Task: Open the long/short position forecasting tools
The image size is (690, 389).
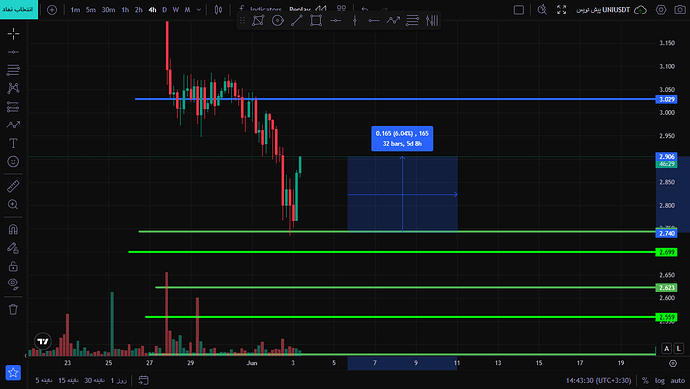Action: point(13,106)
